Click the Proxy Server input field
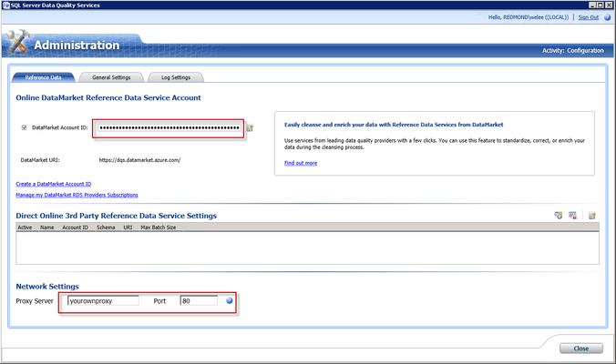 (103, 301)
